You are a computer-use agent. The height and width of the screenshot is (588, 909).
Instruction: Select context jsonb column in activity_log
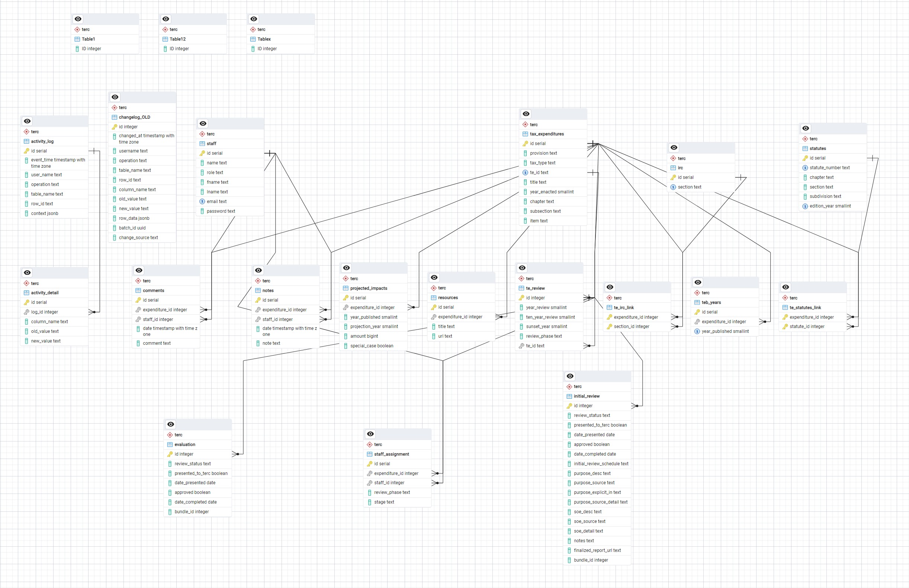coord(45,214)
